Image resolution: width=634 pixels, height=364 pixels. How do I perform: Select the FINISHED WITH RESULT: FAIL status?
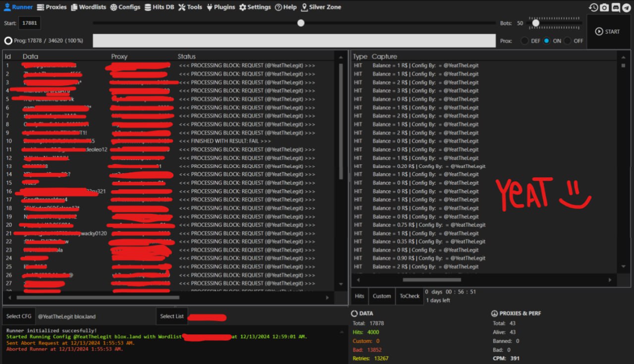225,141
